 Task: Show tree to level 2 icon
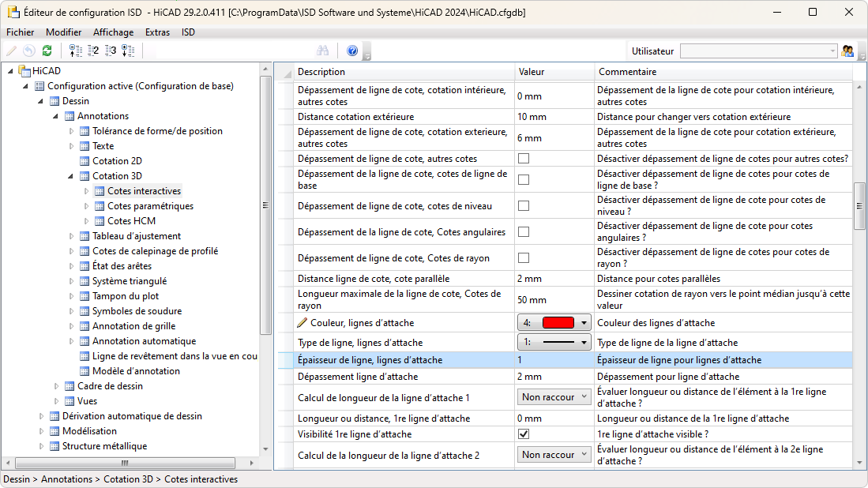tap(93, 51)
